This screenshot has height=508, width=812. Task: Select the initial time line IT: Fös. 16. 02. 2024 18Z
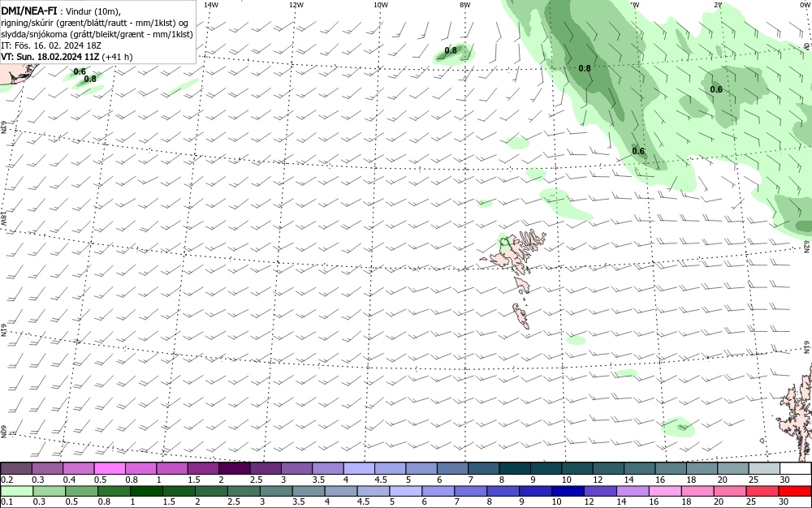click(x=51, y=45)
